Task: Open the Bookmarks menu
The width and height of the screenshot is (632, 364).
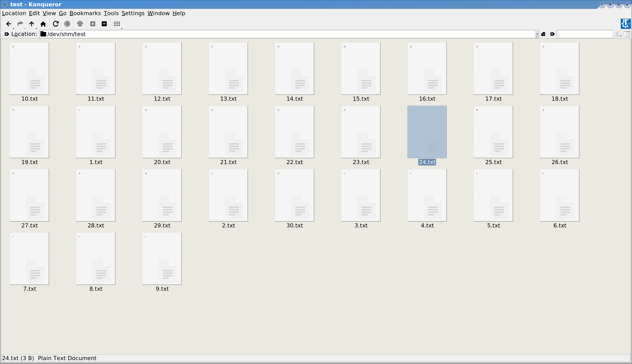Action: click(x=85, y=13)
